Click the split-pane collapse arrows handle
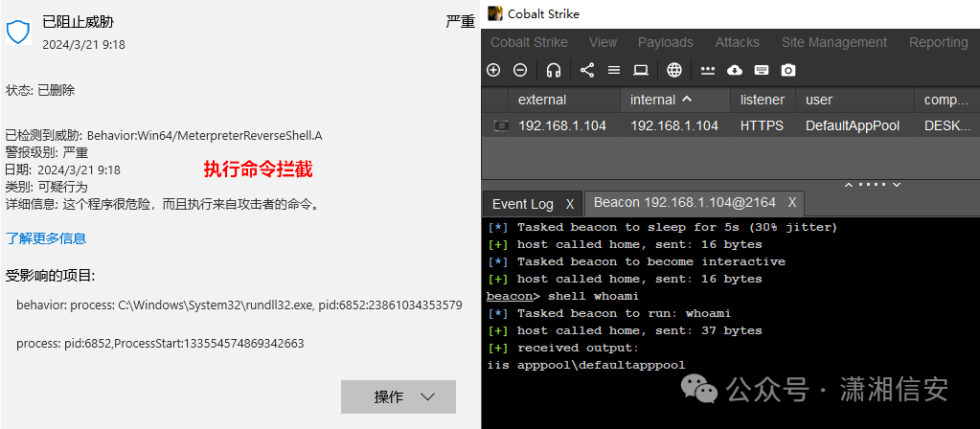The width and height of the screenshot is (980, 429). 873,185
